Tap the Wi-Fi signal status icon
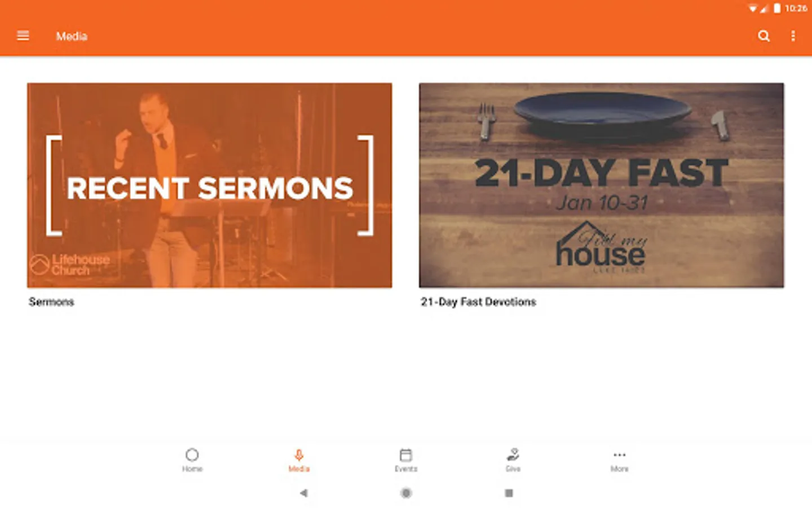 [753, 8]
